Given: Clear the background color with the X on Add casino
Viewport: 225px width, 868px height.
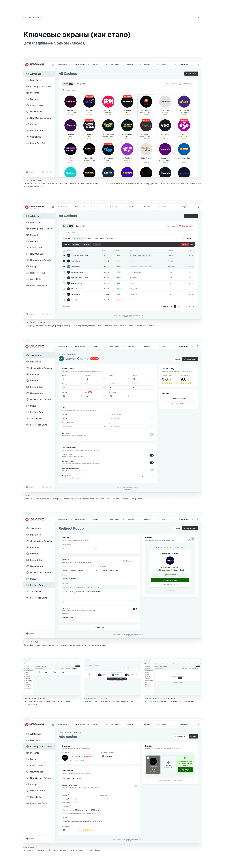Looking at the screenshot, I should pyautogui.click(x=135, y=756).
